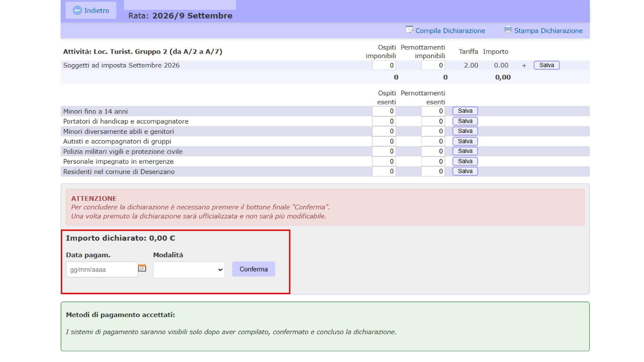
Task: Click Ospiti esenti field for Polizia militari vigili
Action: (384, 151)
